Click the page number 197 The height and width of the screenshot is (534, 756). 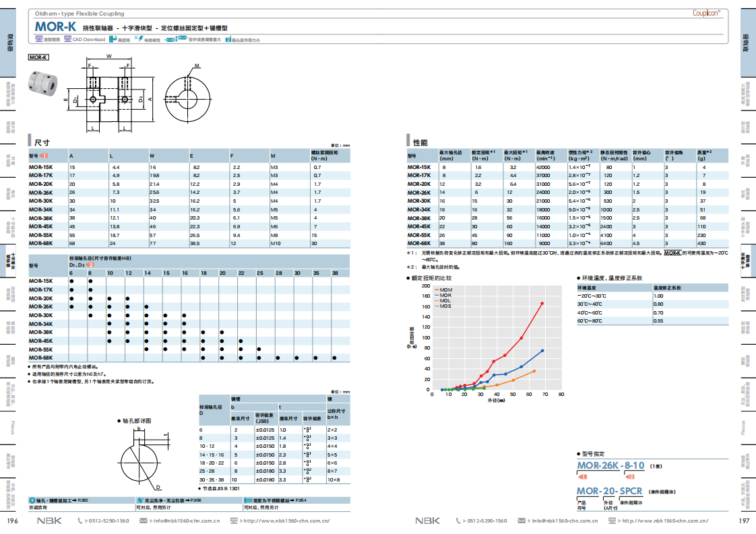744,521
